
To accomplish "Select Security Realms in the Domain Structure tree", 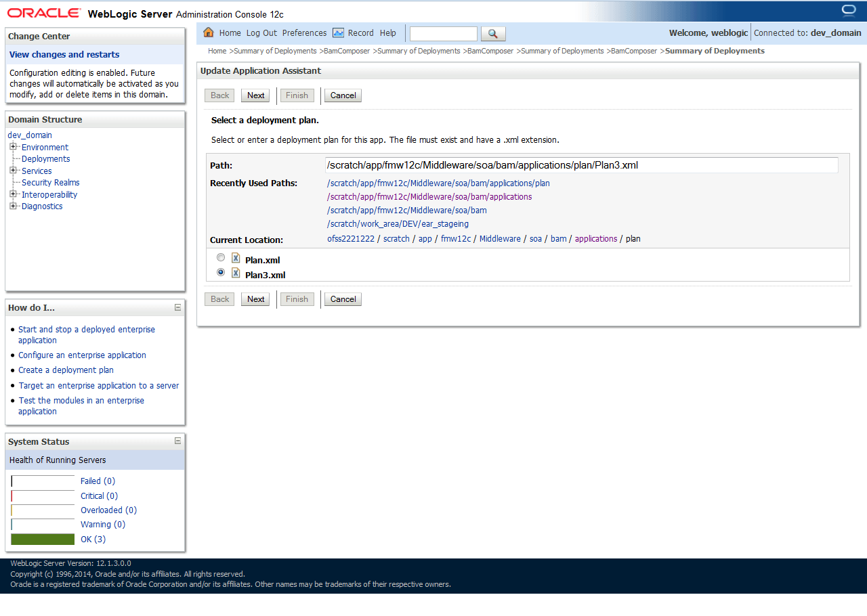I will point(51,183).
